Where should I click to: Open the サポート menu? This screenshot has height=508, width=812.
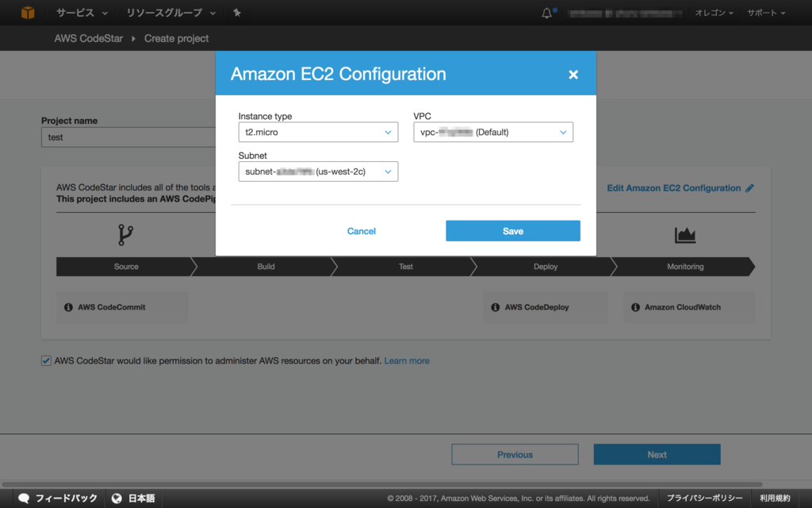click(x=766, y=13)
